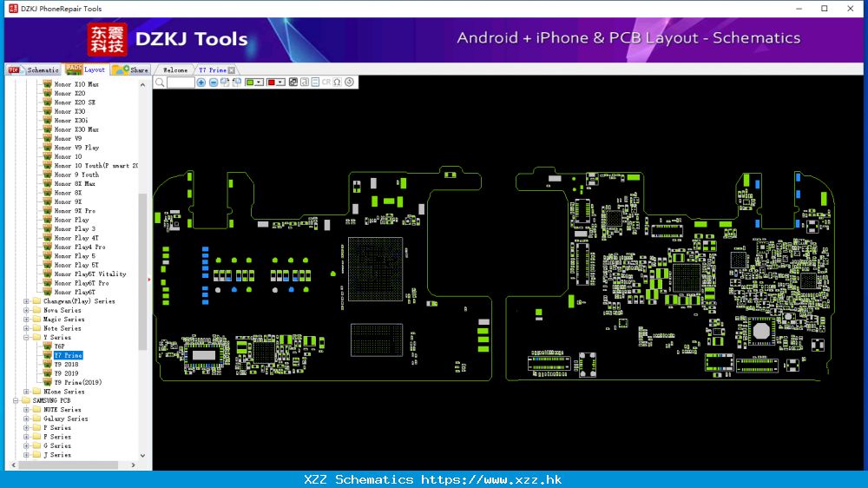
Task: Click the CR toolbar icon
Action: pyautogui.click(x=326, y=82)
